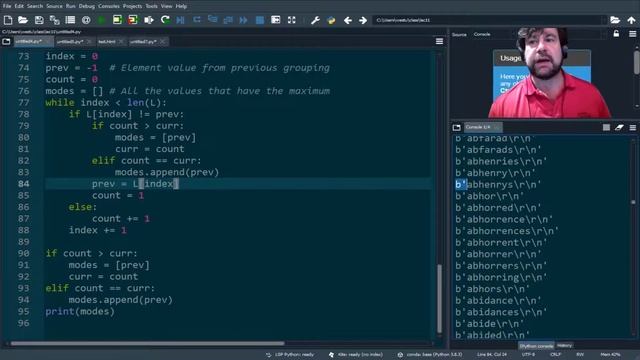Image resolution: width=640 pixels, height=360 pixels.
Task: Browse for a working directory
Action: (615, 20)
